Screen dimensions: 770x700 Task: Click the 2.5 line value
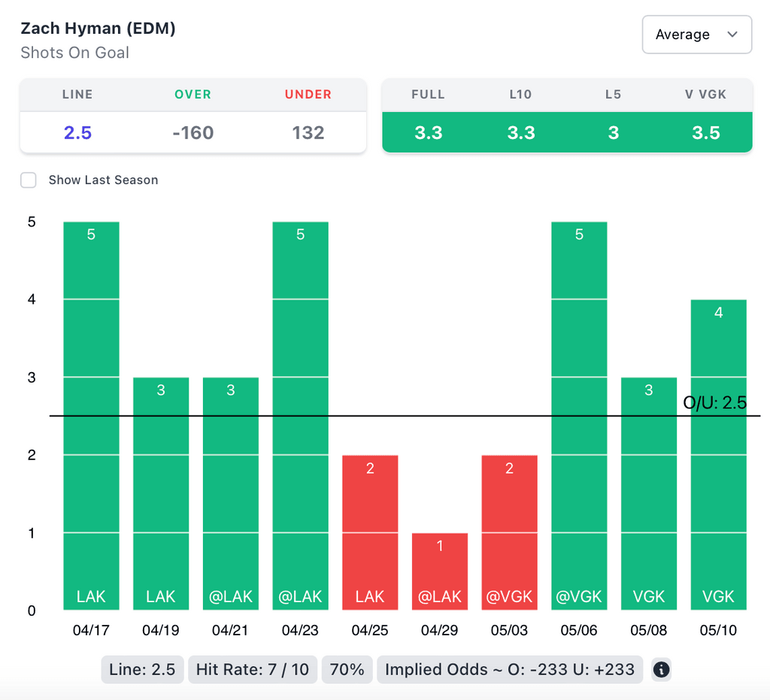click(x=77, y=132)
